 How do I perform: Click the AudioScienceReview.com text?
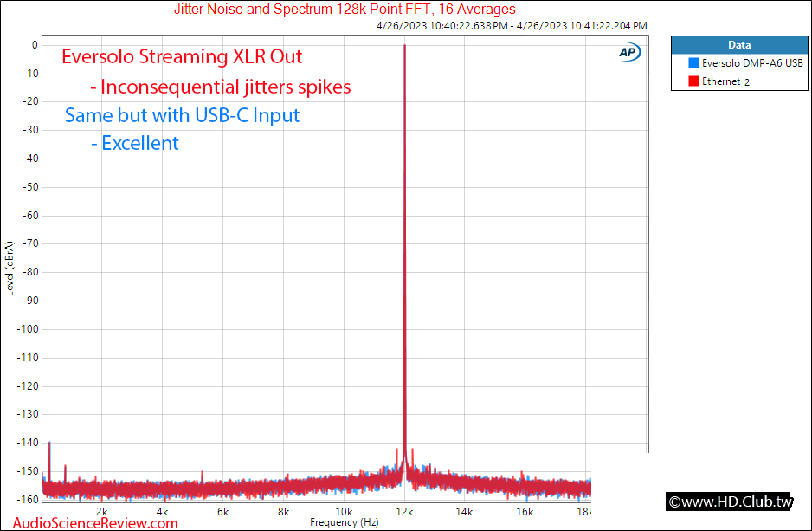(95, 523)
